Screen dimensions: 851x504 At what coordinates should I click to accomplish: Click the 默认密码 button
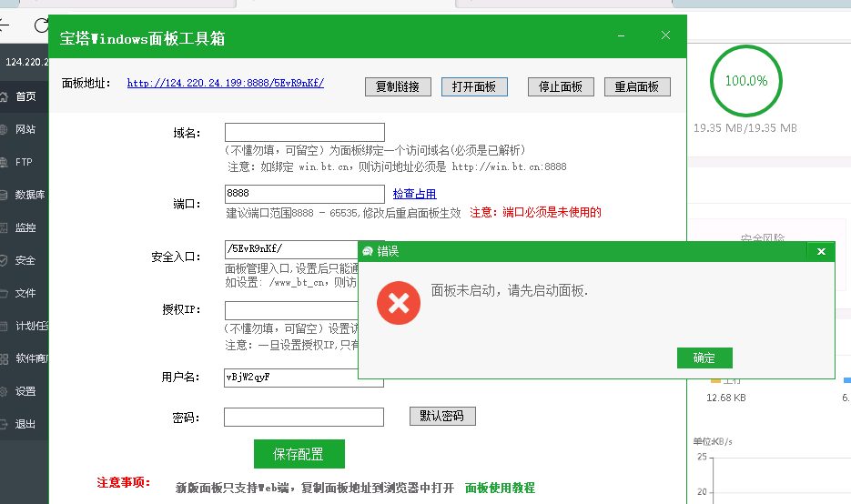click(x=442, y=416)
